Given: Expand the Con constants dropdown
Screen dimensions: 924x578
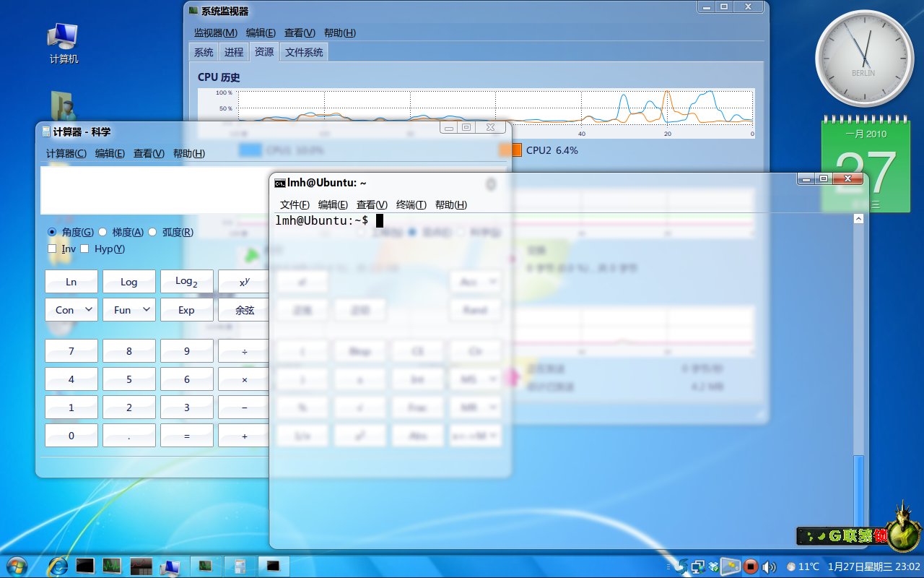Looking at the screenshot, I should [x=71, y=310].
